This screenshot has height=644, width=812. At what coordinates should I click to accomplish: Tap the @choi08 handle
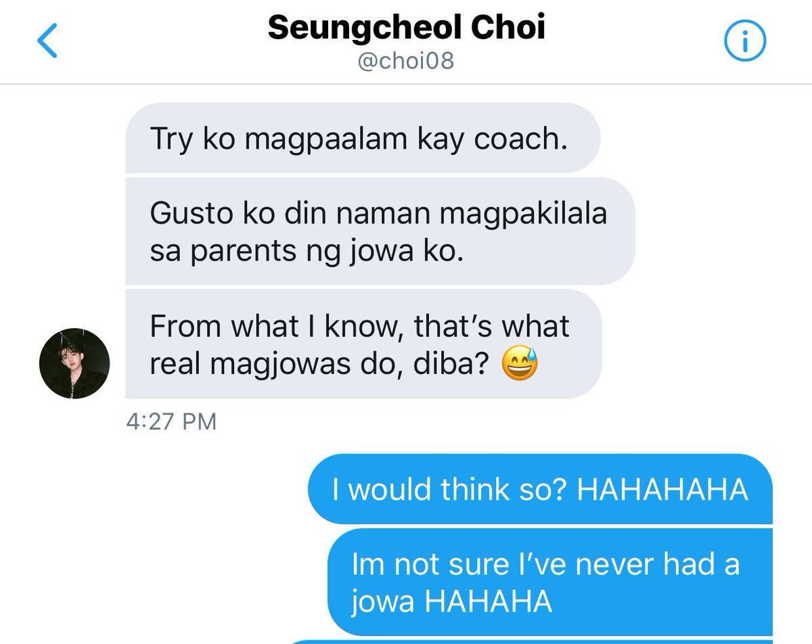tap(406, 62)
